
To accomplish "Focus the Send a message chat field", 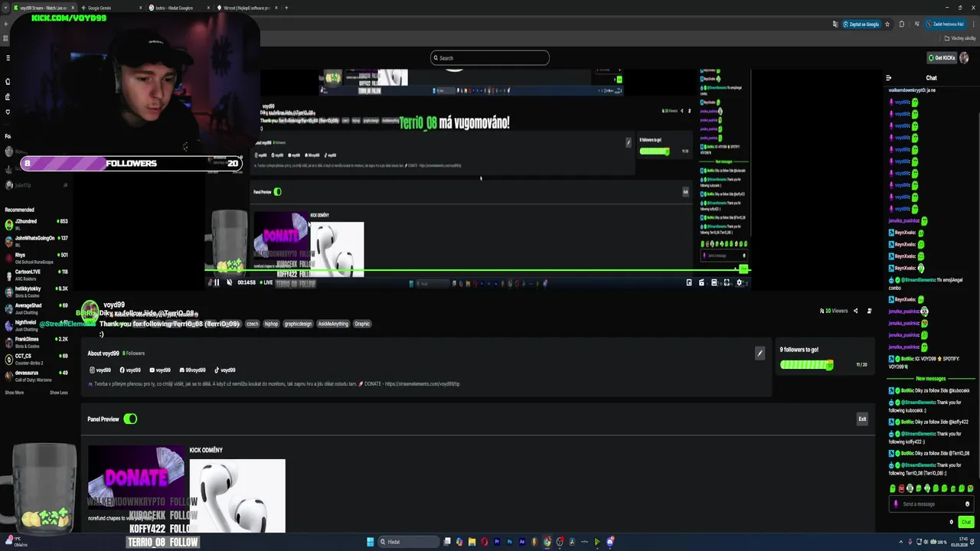I will pyautogui.click(x=930, y=504).
